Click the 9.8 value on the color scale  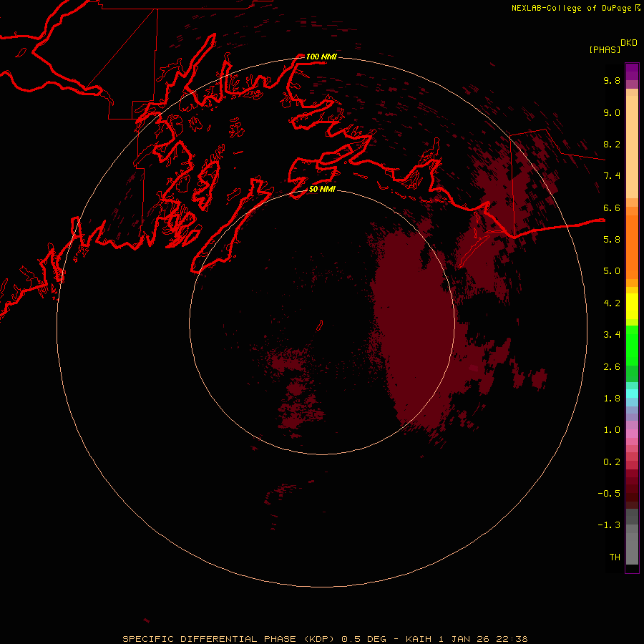click(x=612, y=80)
